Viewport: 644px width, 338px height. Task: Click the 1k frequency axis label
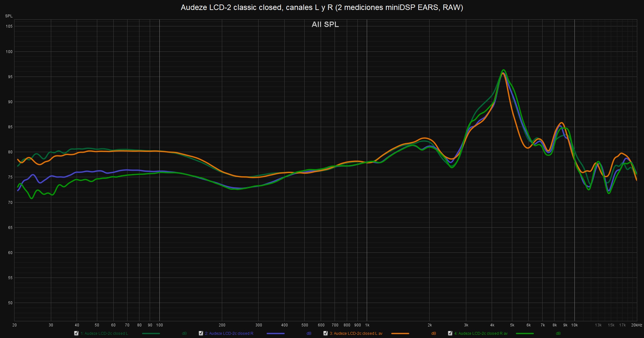[367, 325]
